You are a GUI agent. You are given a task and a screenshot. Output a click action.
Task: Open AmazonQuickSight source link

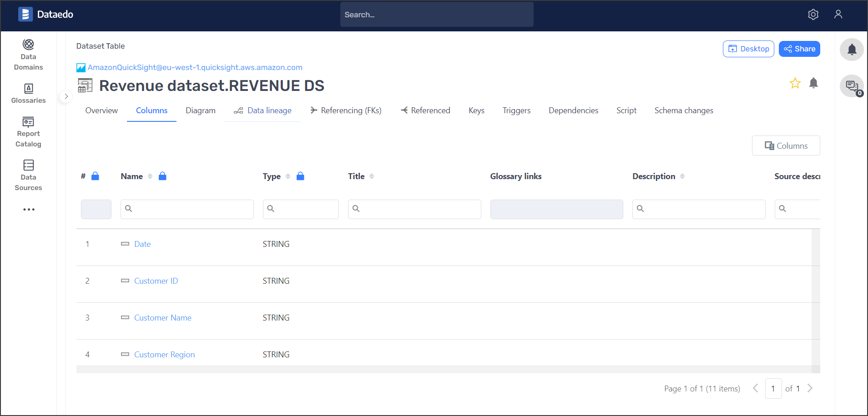195,67
